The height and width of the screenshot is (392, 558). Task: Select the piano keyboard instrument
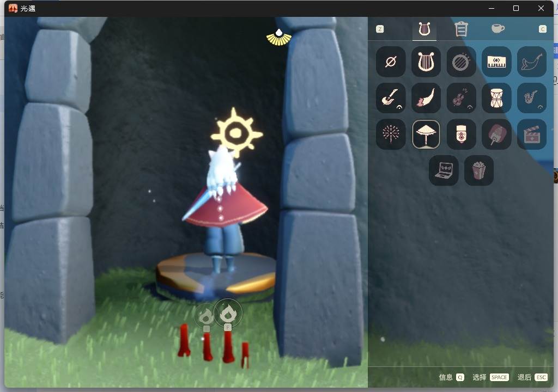496,62
